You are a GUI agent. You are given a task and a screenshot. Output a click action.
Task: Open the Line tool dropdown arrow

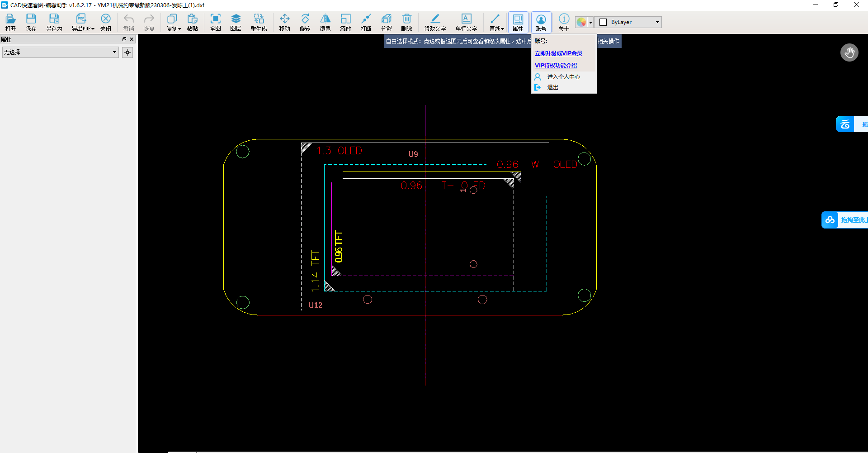click(502, 29)
